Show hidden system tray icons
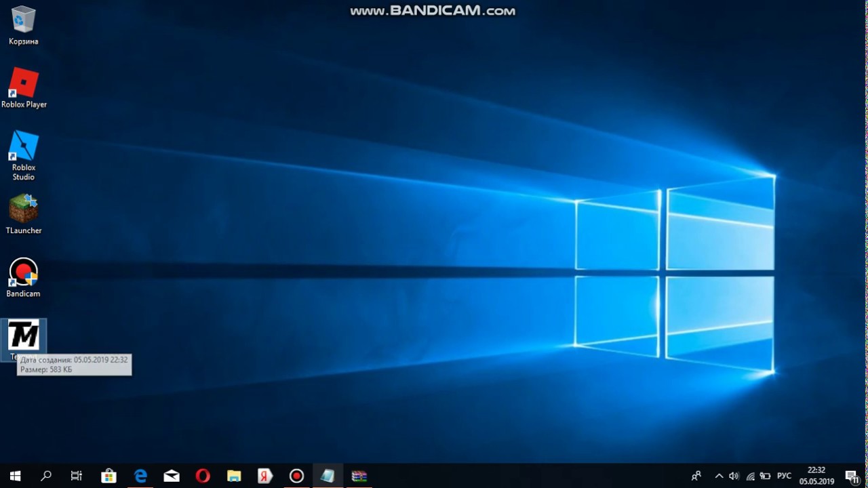 click(x=719, y=476)
